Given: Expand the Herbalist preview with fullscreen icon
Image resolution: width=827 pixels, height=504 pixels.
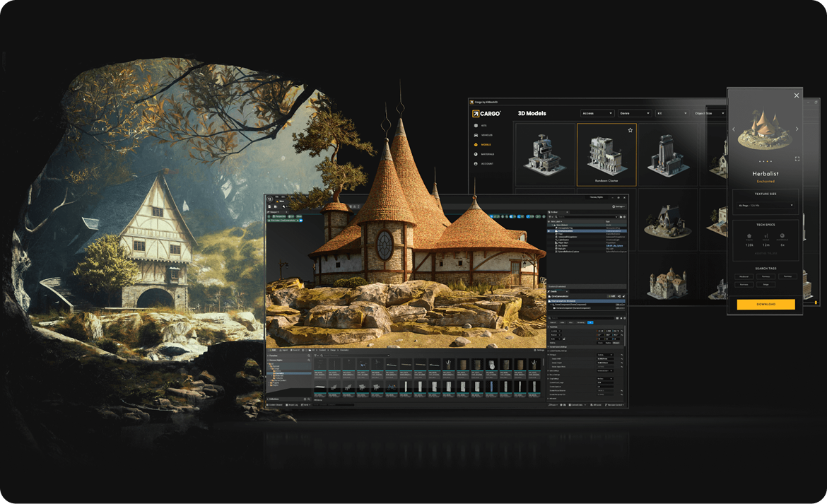Looking at the screenshot, I should pyautogui.click(x=797, y=159).
